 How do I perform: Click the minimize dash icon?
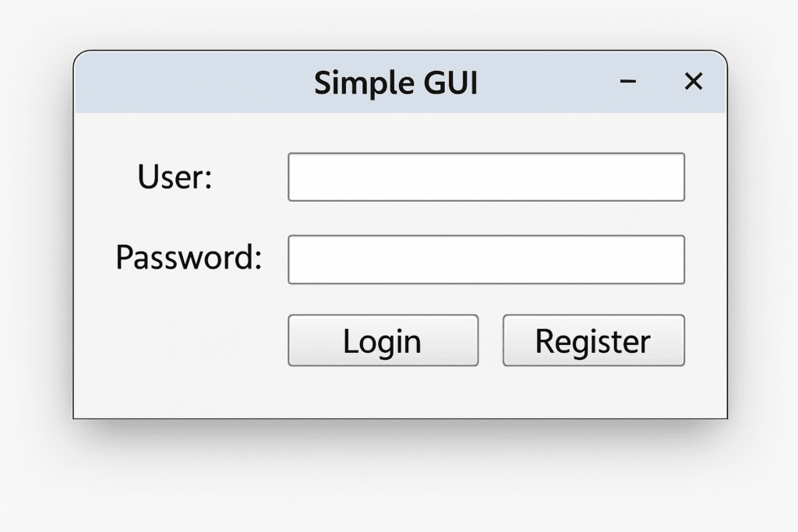tap(628, 82)
